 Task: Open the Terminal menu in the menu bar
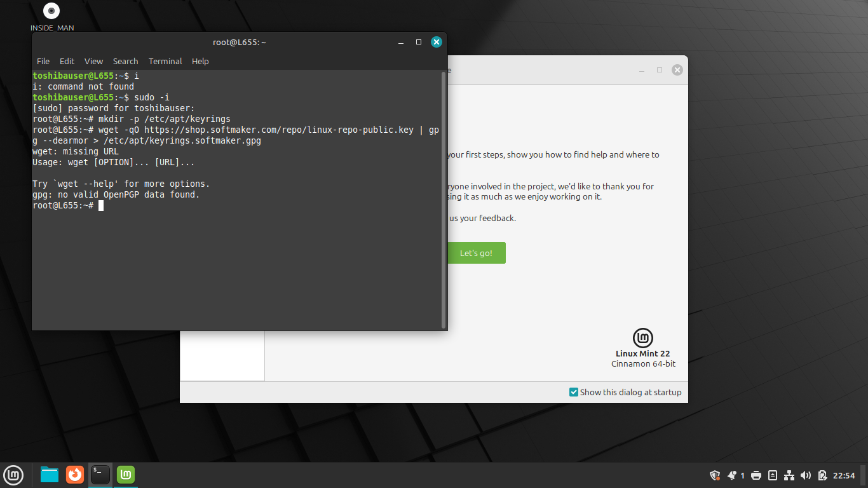click(165, 62)
